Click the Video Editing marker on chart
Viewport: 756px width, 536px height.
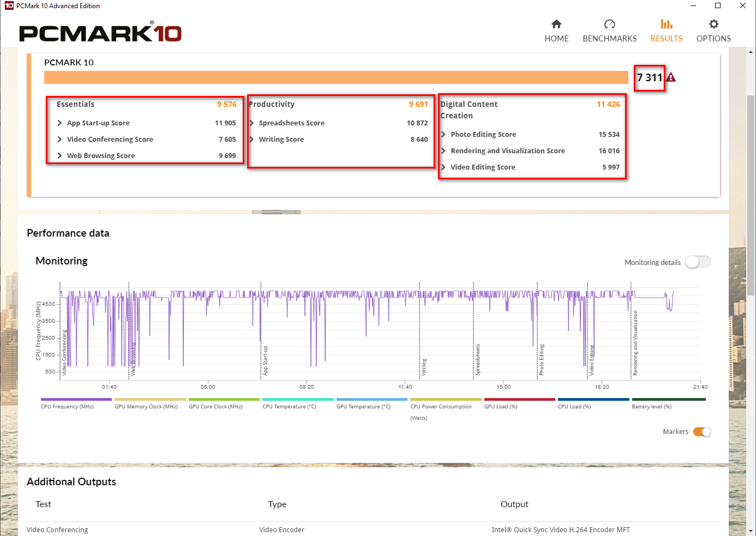click(x=592, y=360)
